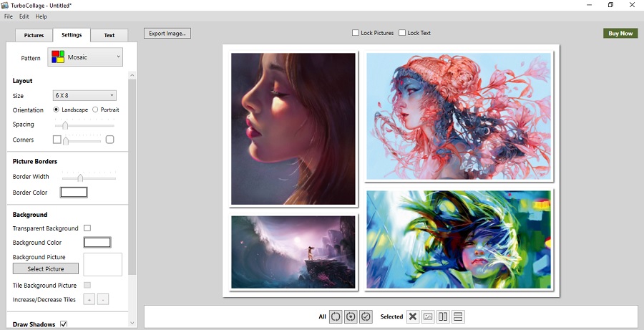Screen dimensions: 644x330
Task: Click the third All icon with checkmark
Action: coord(366,316)
